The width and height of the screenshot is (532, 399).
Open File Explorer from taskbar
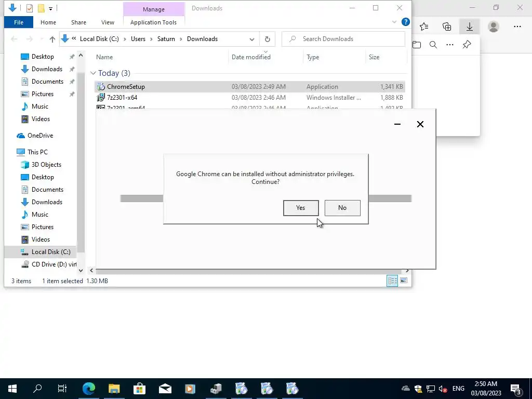[114, 389]
